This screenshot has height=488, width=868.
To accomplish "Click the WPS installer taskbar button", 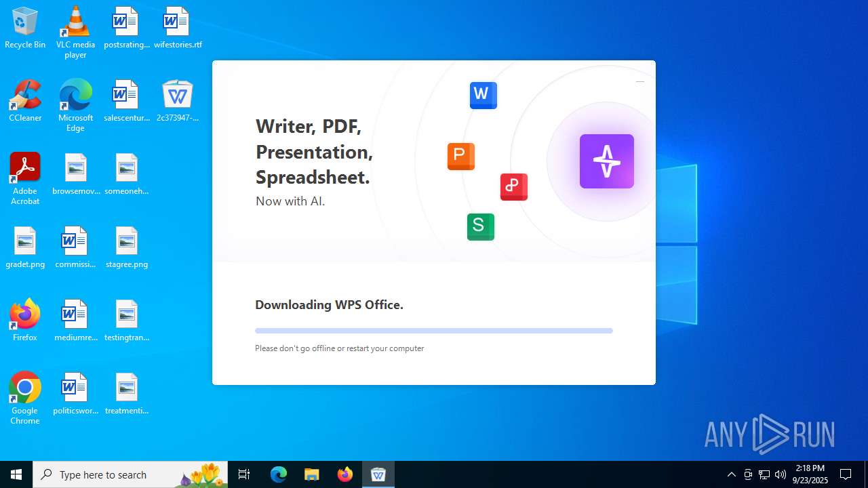I will coord(378,474).
